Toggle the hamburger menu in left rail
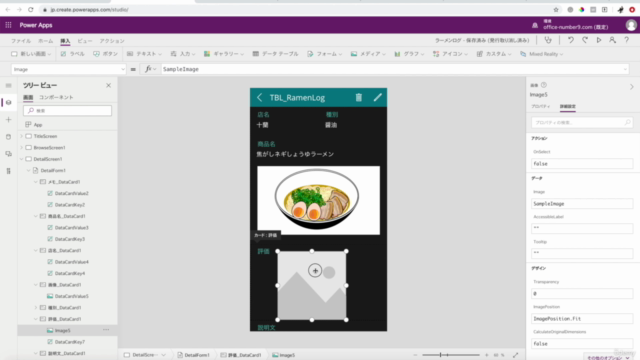 tap(9, 85)
